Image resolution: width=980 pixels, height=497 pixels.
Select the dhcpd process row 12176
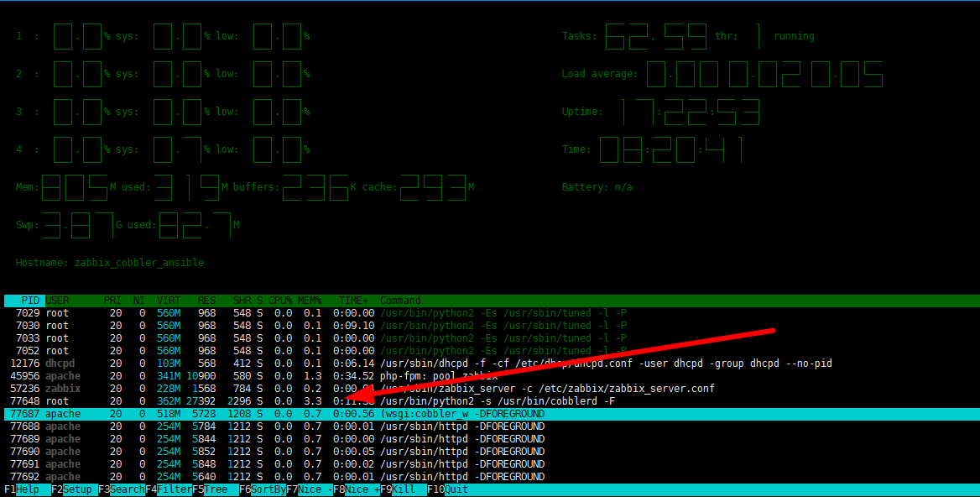[x=490, y=364]
